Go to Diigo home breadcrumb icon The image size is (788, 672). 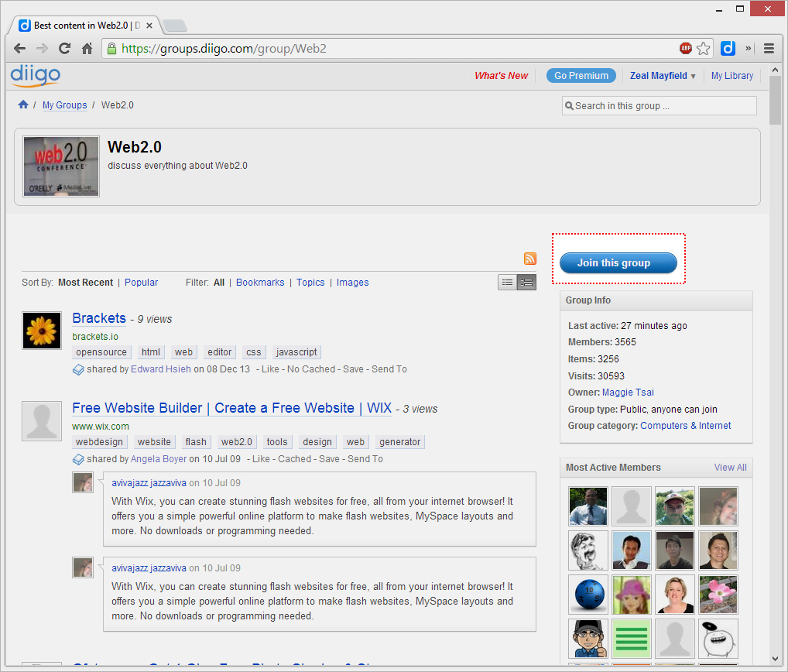click(23, 105)
